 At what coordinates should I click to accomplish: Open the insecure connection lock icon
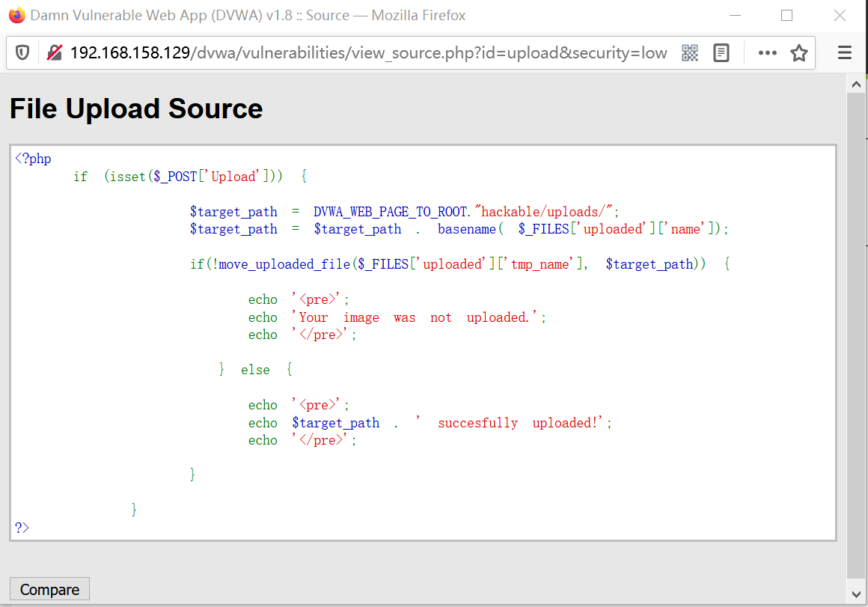54,53
